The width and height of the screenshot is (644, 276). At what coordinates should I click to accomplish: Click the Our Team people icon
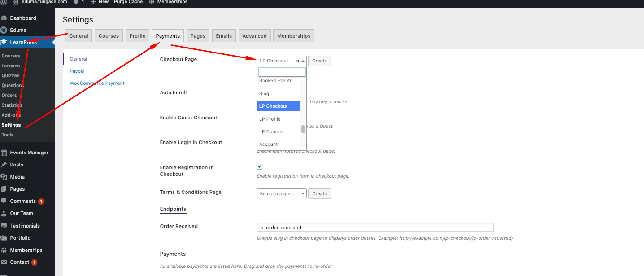pos(4,213)
